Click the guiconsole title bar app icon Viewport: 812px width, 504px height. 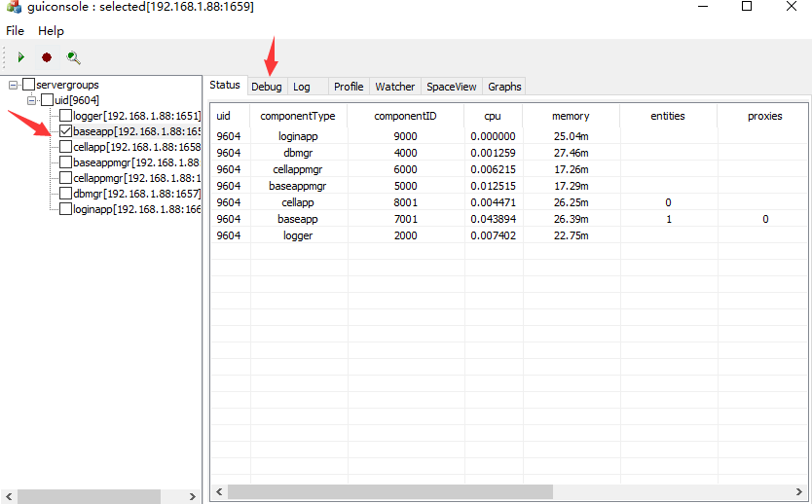point(13,7)
